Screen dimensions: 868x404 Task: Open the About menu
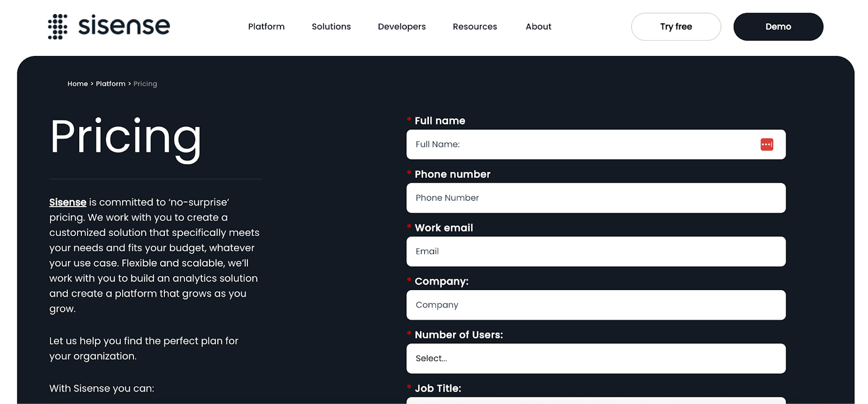[x=538, y=27]
